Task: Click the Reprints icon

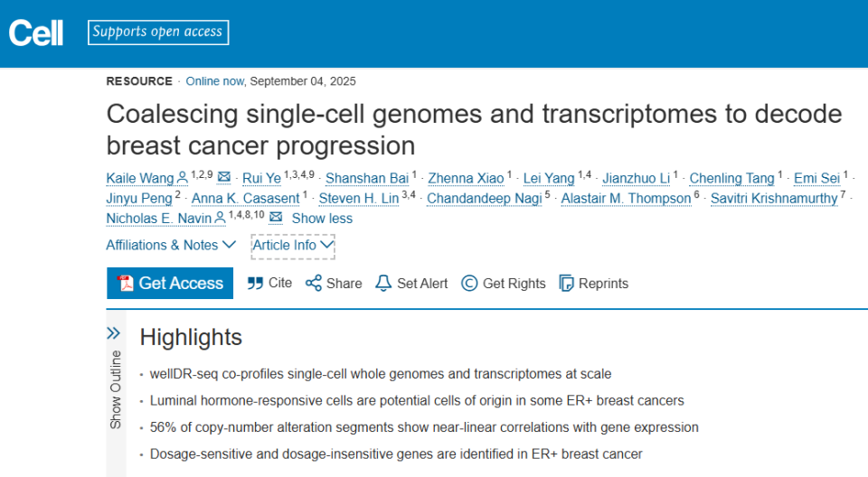Action: [567, 283]
